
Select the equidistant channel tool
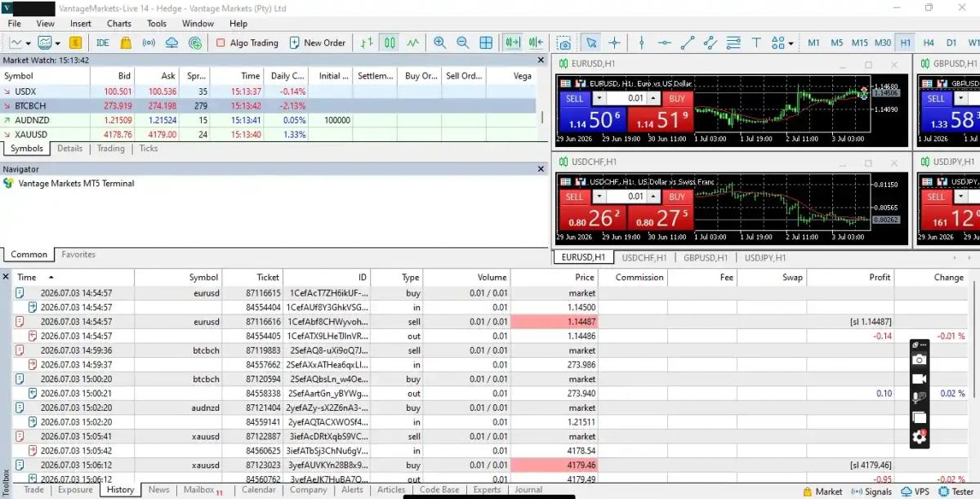tap(710, 42)
